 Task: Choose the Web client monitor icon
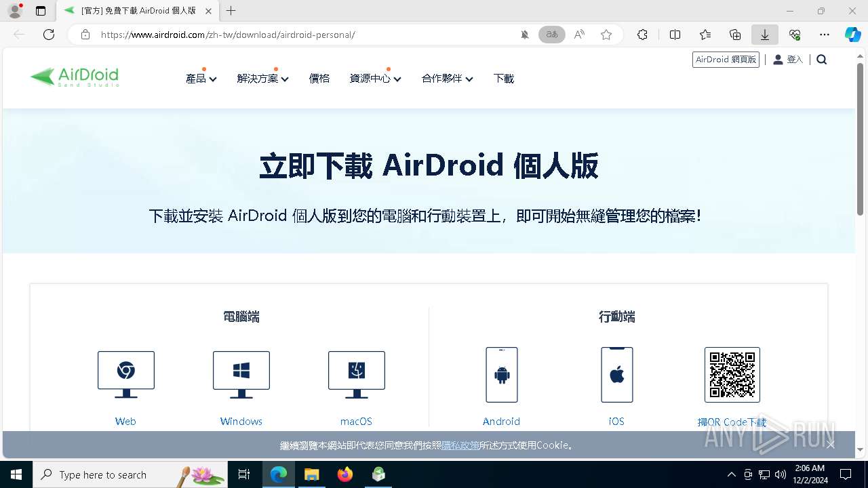pos(126,374)
